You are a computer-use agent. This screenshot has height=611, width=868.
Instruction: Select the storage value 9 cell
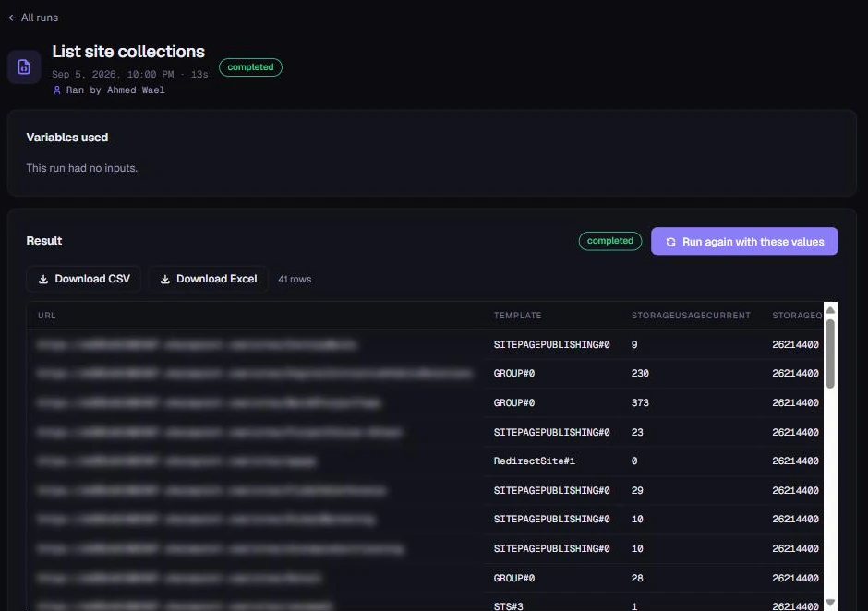coord(634,345)
